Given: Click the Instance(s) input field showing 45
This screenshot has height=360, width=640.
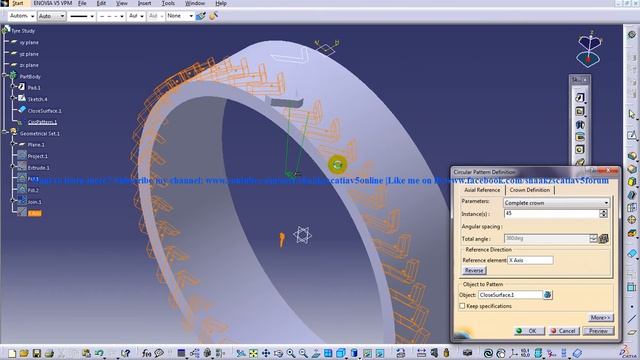Looking at the screenshot, I should coord(551,213).
